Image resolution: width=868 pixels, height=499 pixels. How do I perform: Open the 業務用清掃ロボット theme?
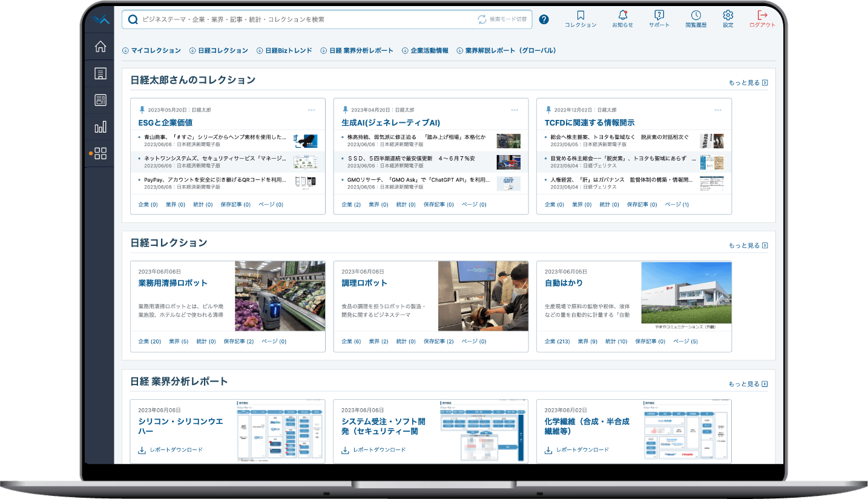pos(173,283)
